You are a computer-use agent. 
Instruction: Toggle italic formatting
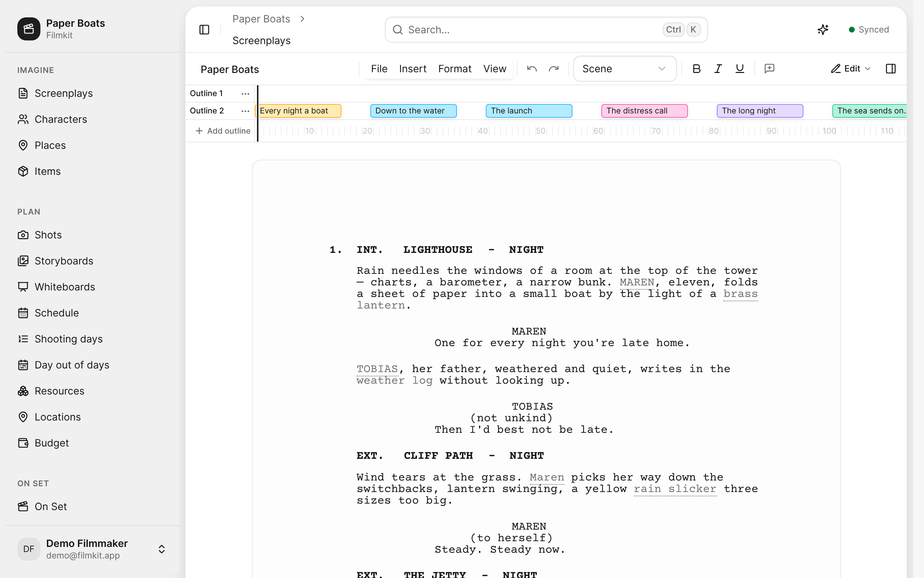(718, 69)
